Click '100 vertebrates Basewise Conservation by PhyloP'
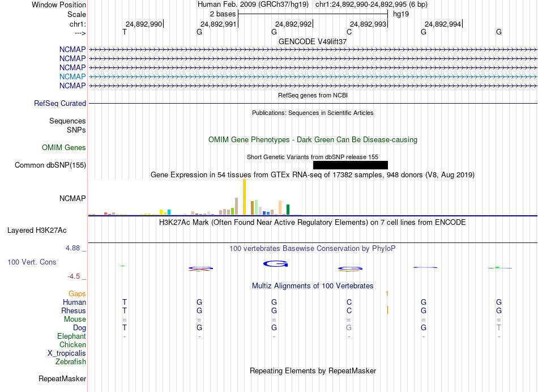Viewport: 538px width, 392px height. pos(313,249)
